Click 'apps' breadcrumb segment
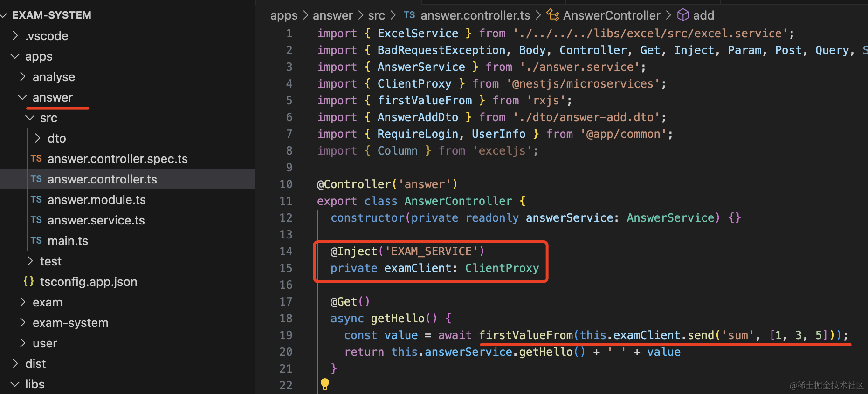 coord(283,15)
